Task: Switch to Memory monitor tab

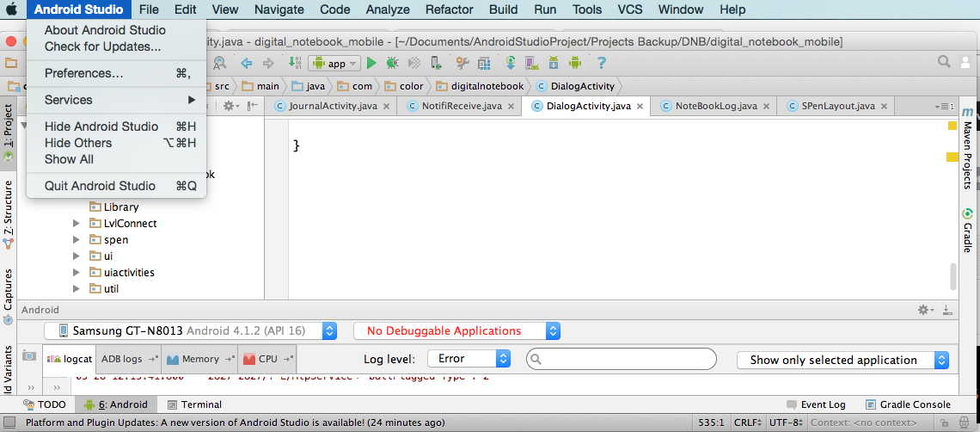Action: click(x=199, y=359)
